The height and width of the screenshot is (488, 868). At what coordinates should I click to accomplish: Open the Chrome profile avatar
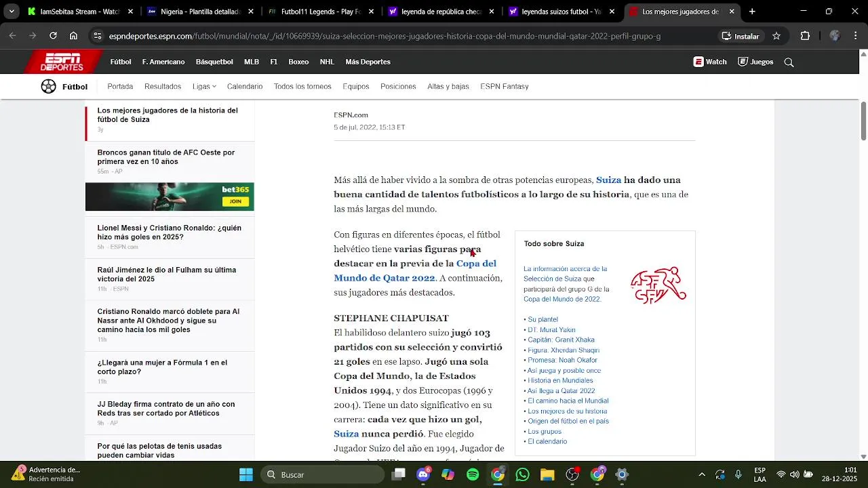pos(835,36)
